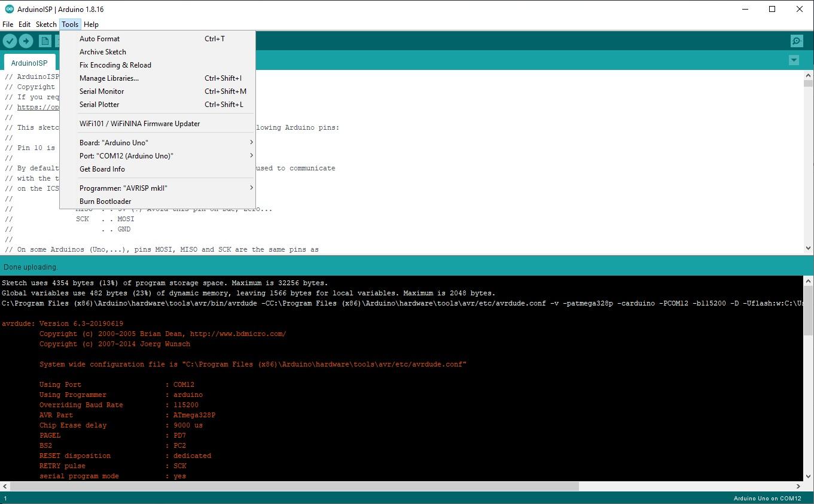The width and height of the screenshot is (814, 504).
Task: Click the New sketch icon
Action: pyautogui.click(x=45, y=41)
